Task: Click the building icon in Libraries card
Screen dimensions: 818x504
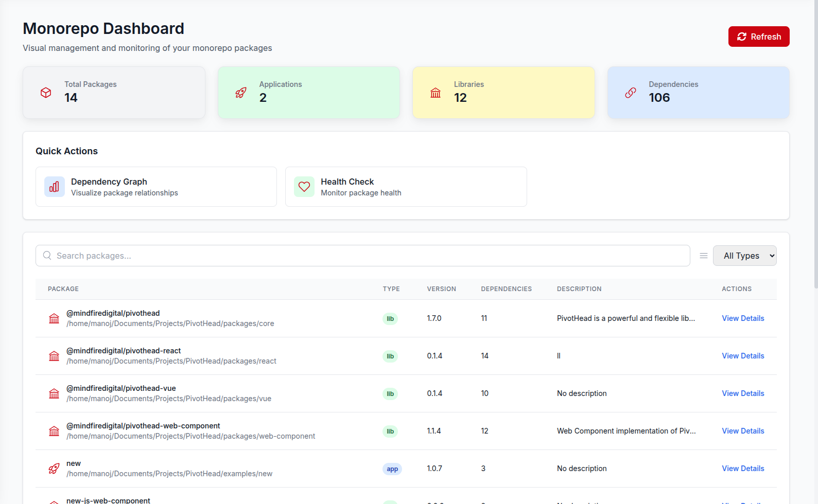Action: click(x=436, y=93)
